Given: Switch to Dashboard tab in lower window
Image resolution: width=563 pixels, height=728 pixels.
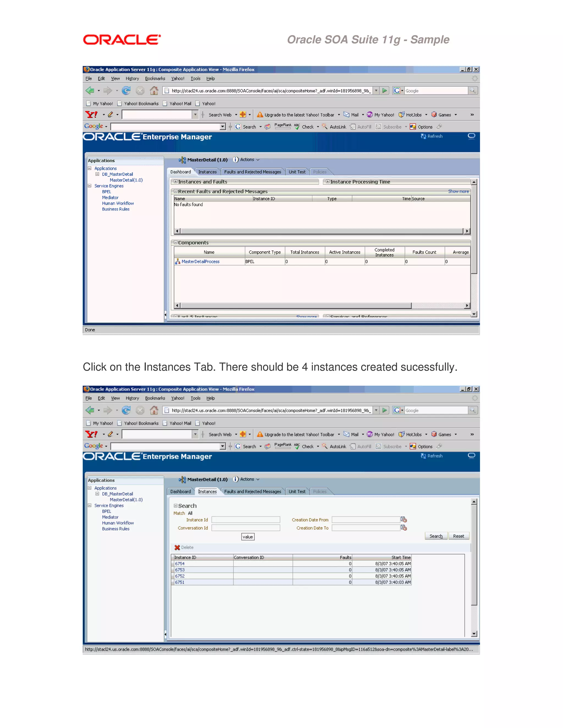Looking at the screenshot, I should pyautogui.click(x=180, y=492).
